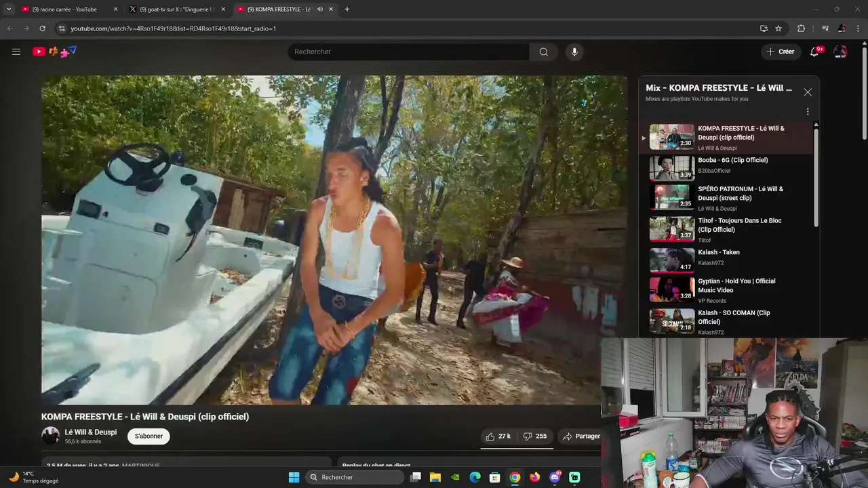Like the video (27 k)

click(x=498, y=436)
